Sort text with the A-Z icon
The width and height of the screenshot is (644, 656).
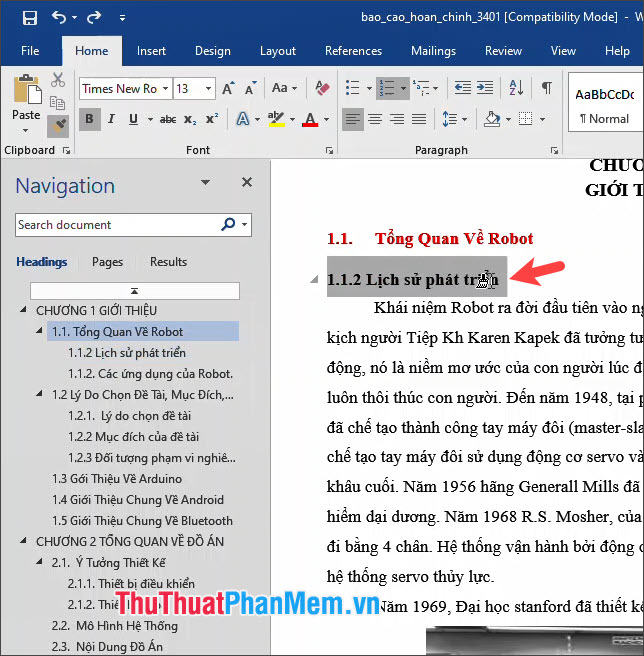coord(516,88)
